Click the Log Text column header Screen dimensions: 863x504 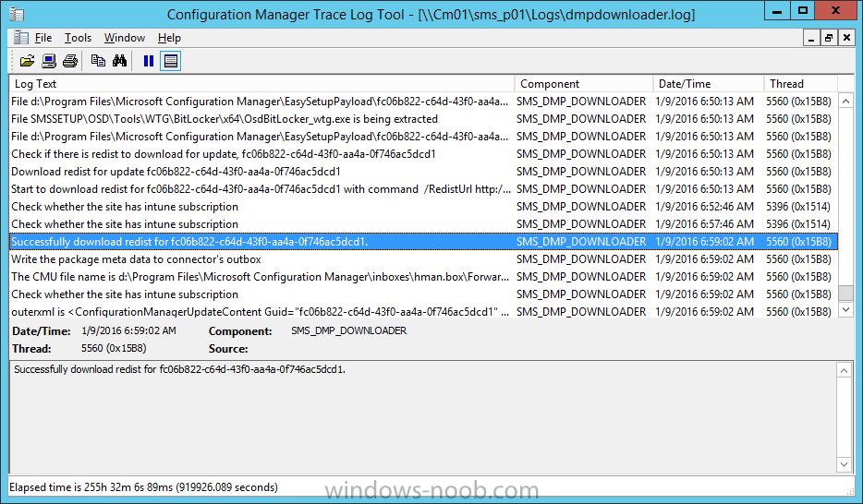coord(262,84)
